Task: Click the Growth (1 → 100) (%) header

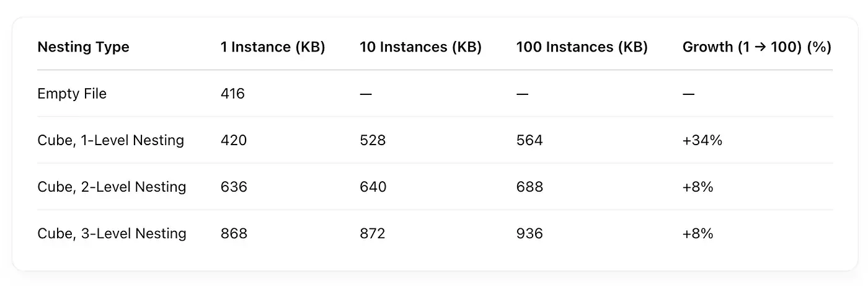Action: point(756,47)
